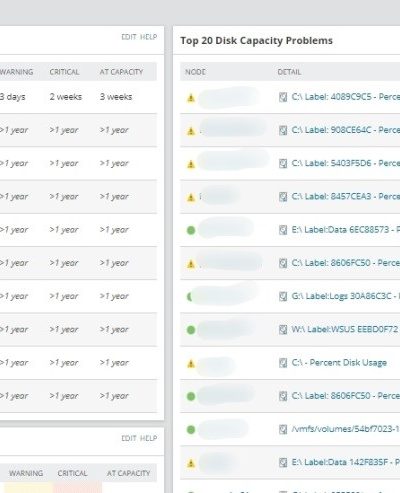
Task: Click warning icon beside 4089C9C5 row
Action: point(191,98)
